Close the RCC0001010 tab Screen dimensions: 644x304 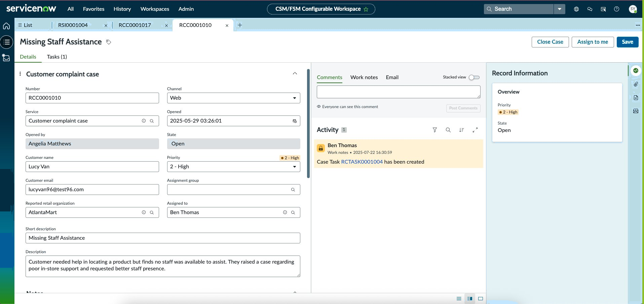(227, 26)
